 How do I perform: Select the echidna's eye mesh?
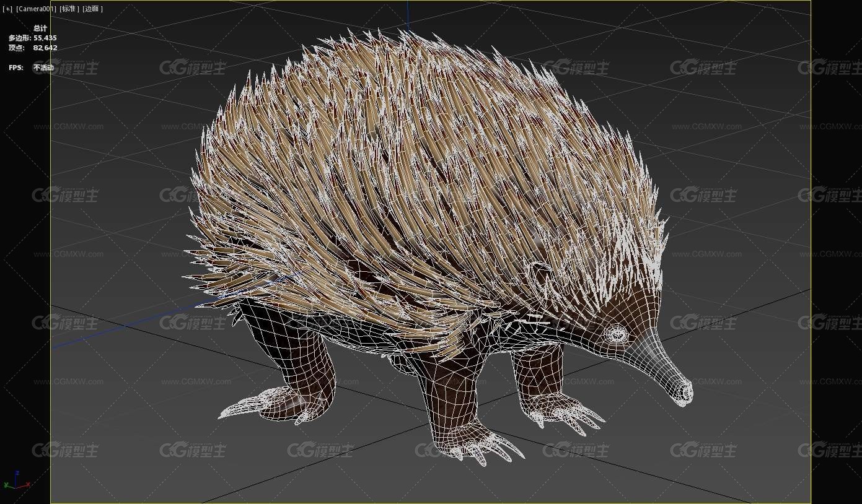coord(617,335)
